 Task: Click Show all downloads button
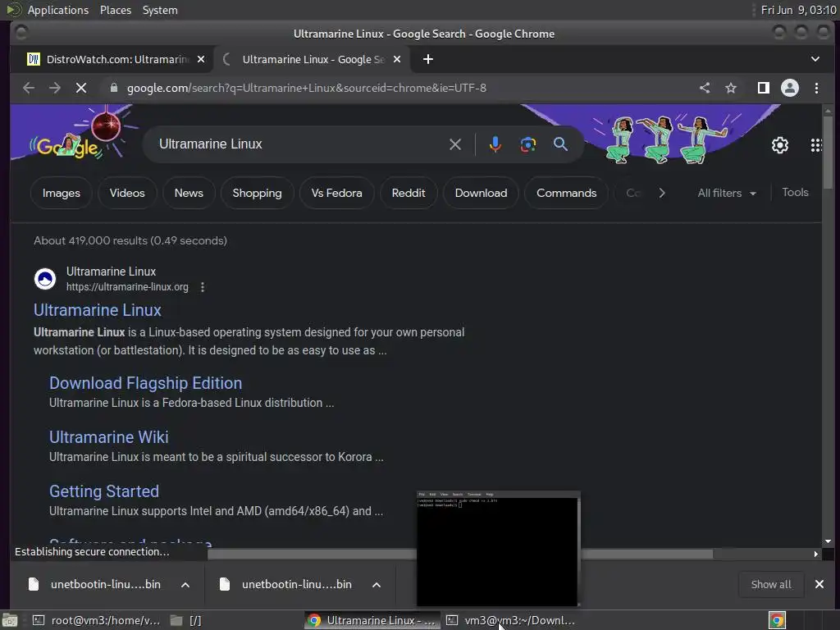point(771,584)
